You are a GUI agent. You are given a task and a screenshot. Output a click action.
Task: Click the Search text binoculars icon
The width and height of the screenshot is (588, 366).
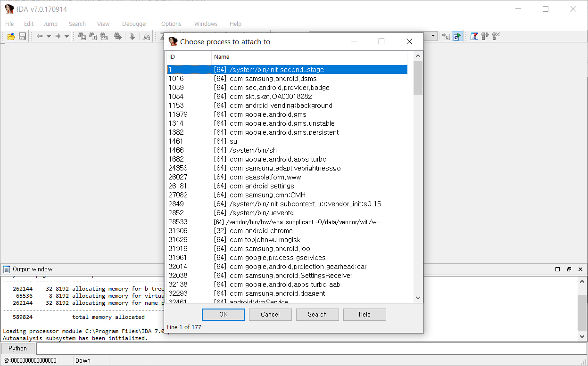coord(93,36)
